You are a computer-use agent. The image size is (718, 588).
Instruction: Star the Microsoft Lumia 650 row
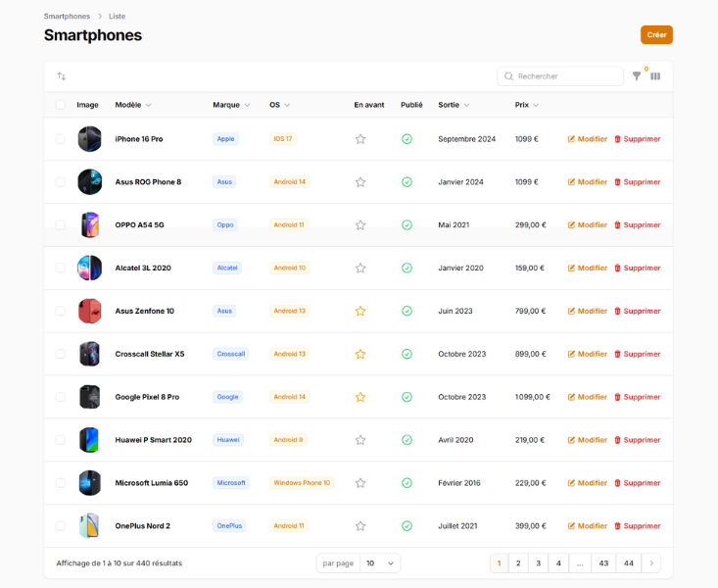(360, 483)
